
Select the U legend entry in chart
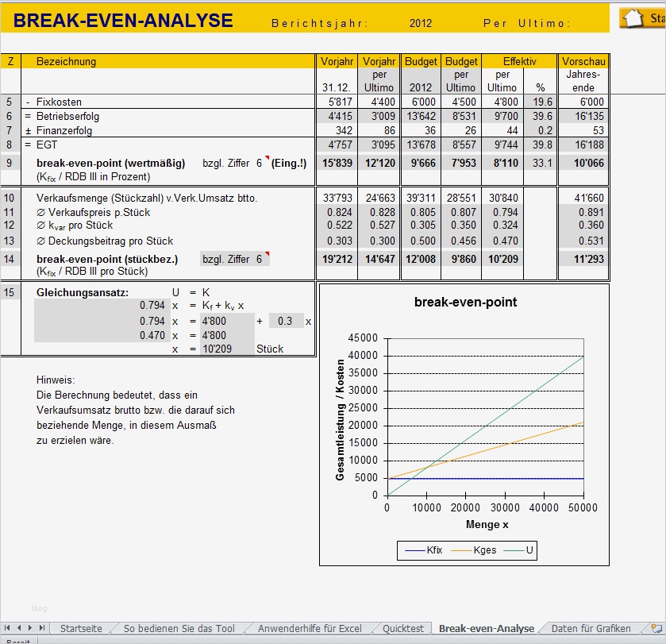point(518,550)
